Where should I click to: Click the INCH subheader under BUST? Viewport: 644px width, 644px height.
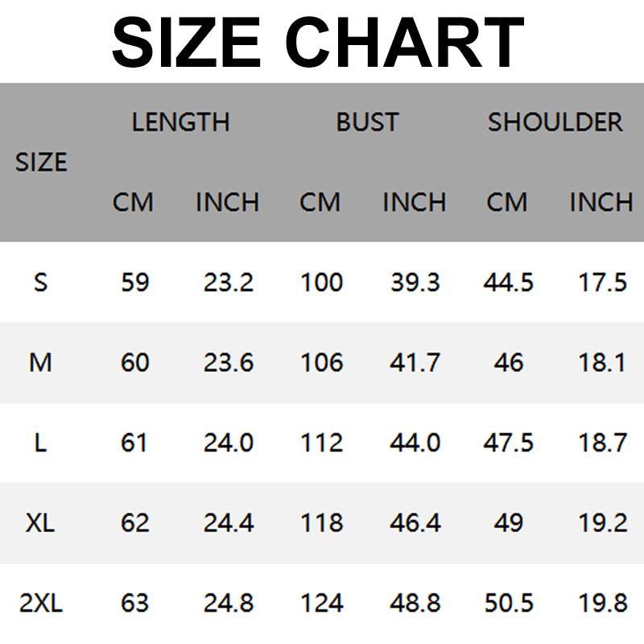414,202
